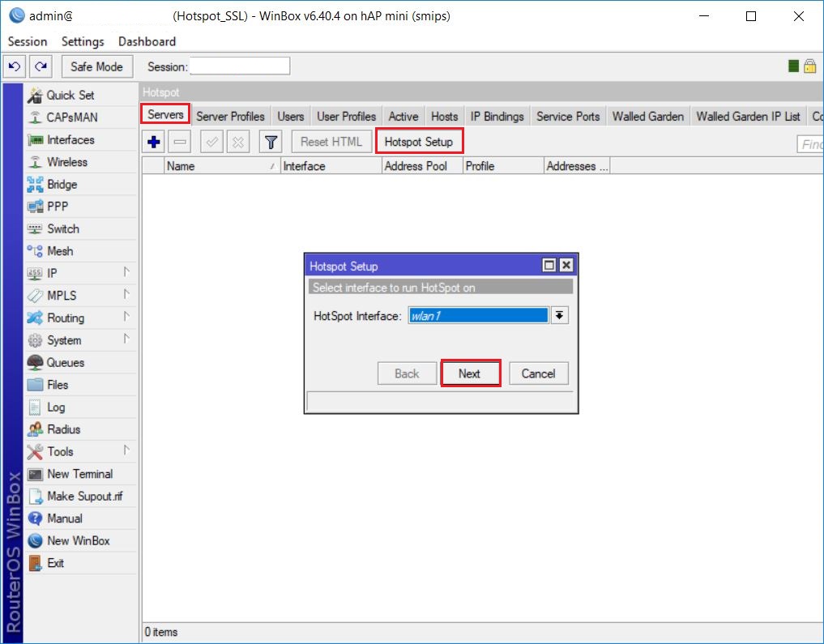Image resolution: width=824 pixels, height=644 pixels.
Task: Click the funnel filter icon
Action: [271, 142]
